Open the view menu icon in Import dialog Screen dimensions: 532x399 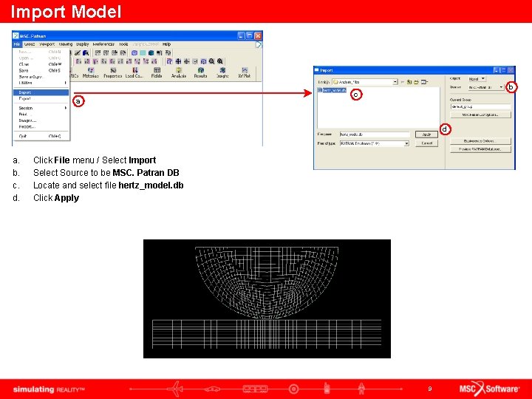424,82
